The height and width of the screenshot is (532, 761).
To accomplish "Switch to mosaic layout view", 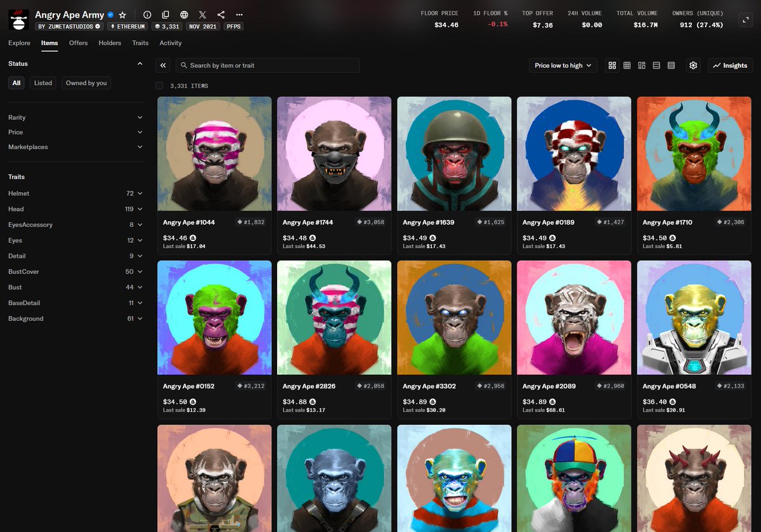I will (642, 65).
